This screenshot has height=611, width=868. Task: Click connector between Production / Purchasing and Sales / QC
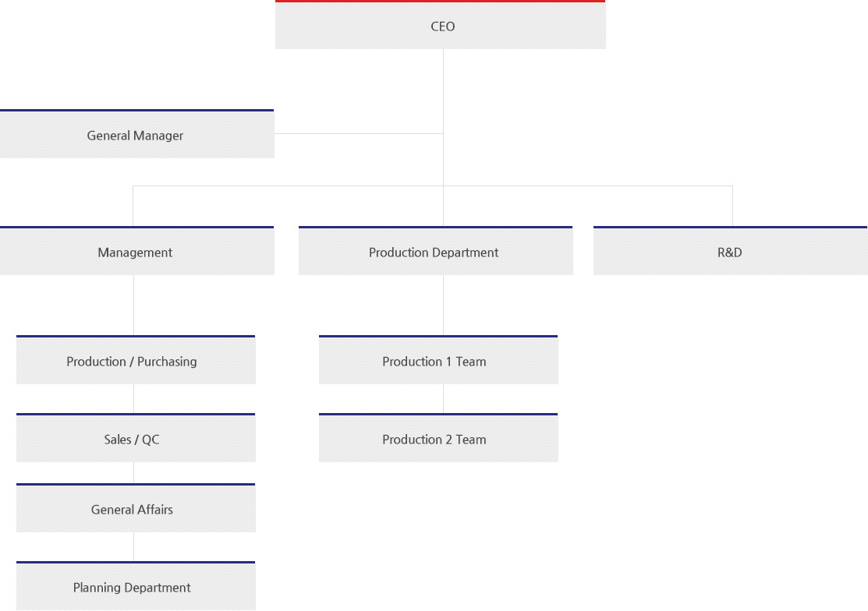[x=133, y=398]
